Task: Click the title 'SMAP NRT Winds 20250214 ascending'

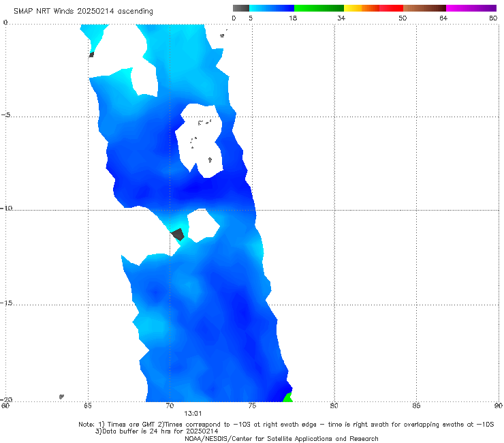Action: (83, 11)
